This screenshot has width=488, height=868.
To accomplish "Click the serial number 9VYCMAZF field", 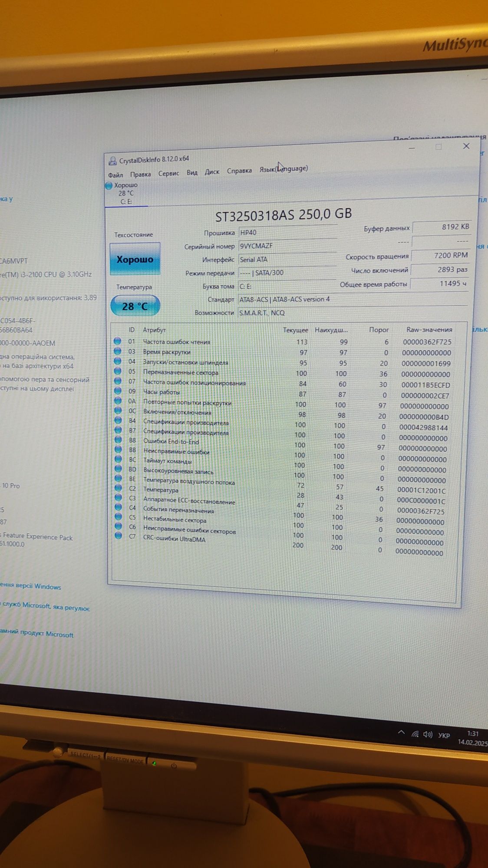I will point(287,245).
